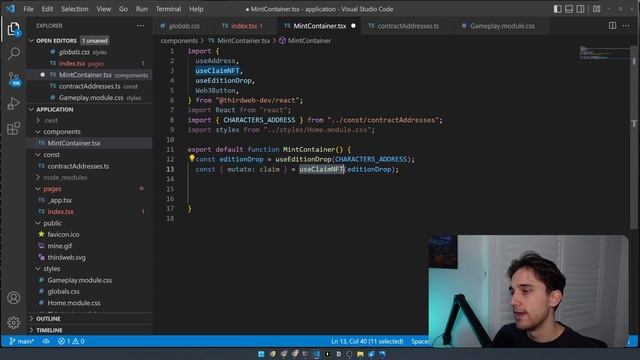Click the components breadcrumb

179,41
